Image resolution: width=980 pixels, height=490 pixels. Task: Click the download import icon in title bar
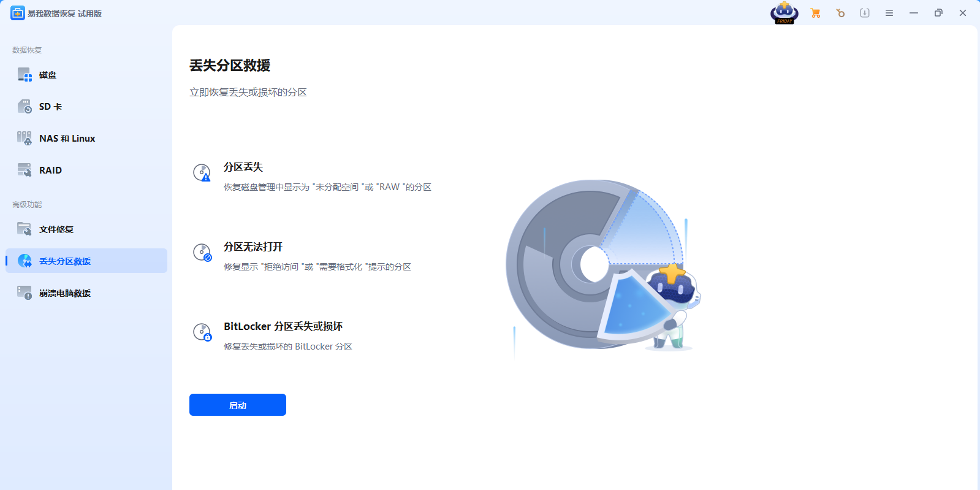pyautogui.click(x=865, y=13)
